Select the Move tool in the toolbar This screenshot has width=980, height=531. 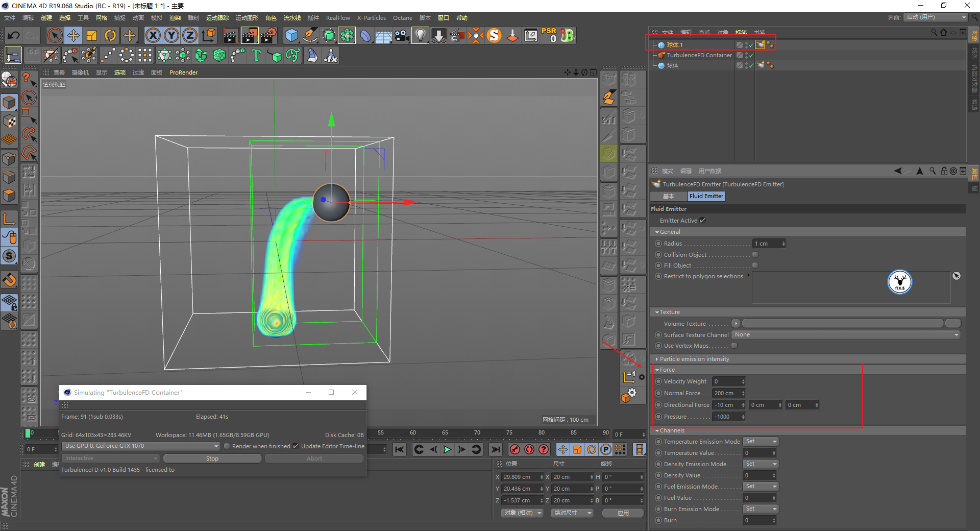[x=73, y=35]
